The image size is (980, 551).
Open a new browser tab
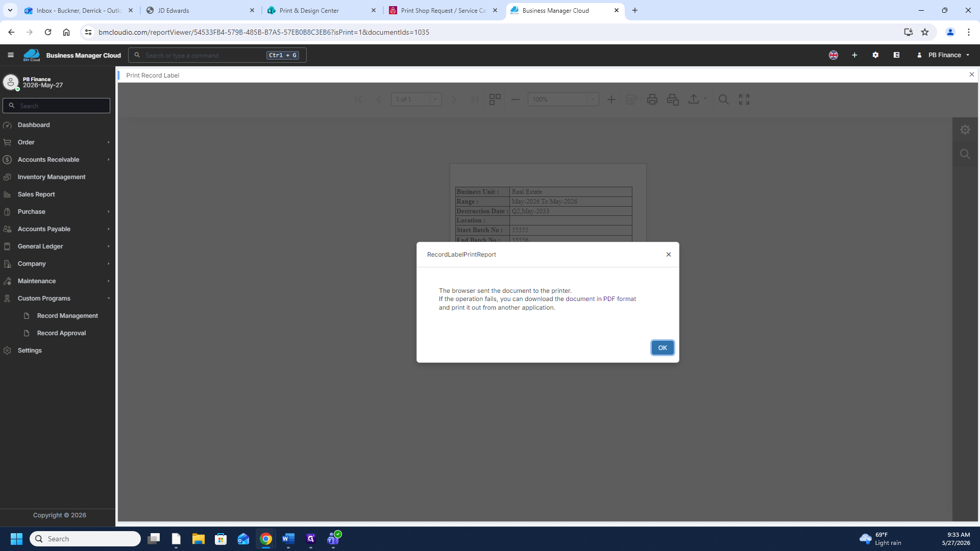(x=635, y=10)
